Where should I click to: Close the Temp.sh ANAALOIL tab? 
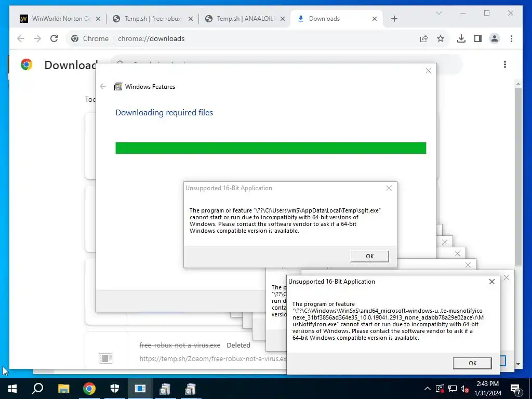(x=283, y=19)
